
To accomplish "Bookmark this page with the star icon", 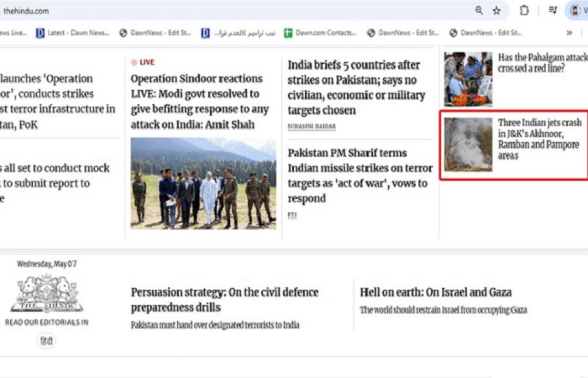I will [x=497, y=10].
